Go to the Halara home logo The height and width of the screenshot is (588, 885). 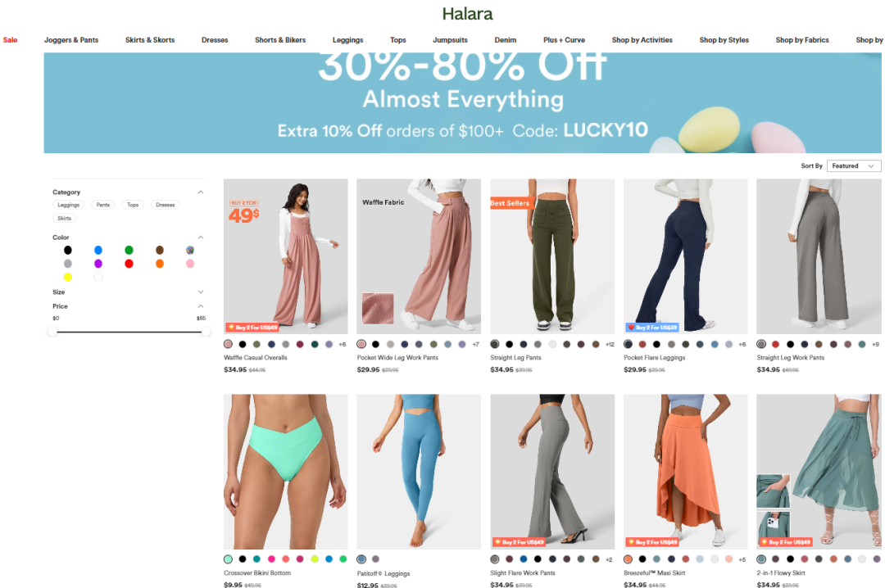tap(467, 14)
